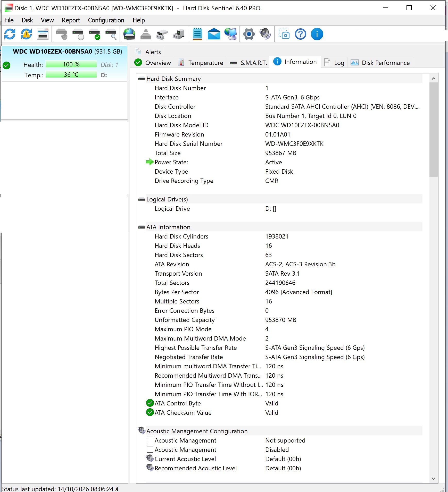Image resolution: width=448 pixels, height=492 pixels.
Task: Click the blue refresh arrows toolbar icon
Action: (x=10, y=34)
